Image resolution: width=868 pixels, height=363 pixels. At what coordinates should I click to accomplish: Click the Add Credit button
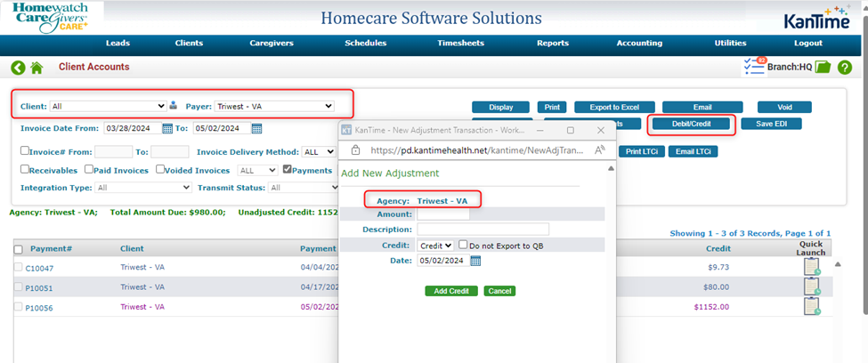point(452,291)
